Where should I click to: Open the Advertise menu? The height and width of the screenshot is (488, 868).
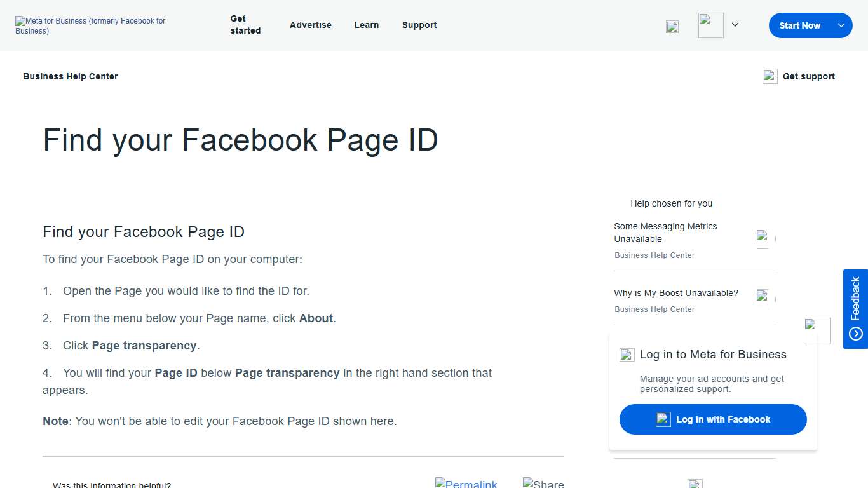tap(310, 25)
